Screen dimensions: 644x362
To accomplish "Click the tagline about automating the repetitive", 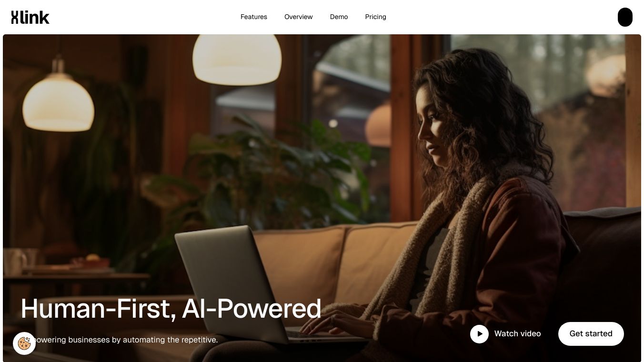I will pyautogui.click(x=119, y=340).
